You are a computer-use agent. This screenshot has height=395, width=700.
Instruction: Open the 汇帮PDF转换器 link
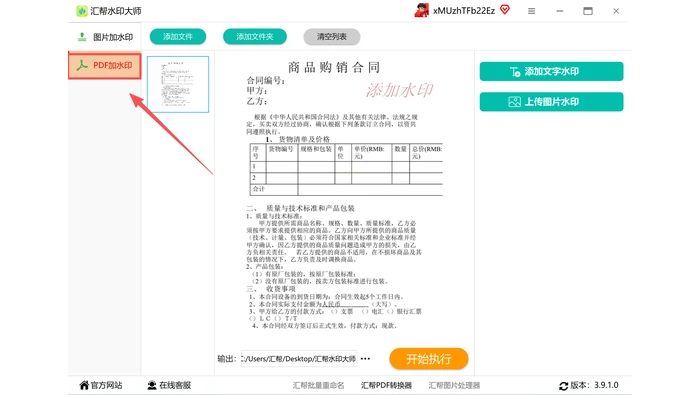[386, 385]
